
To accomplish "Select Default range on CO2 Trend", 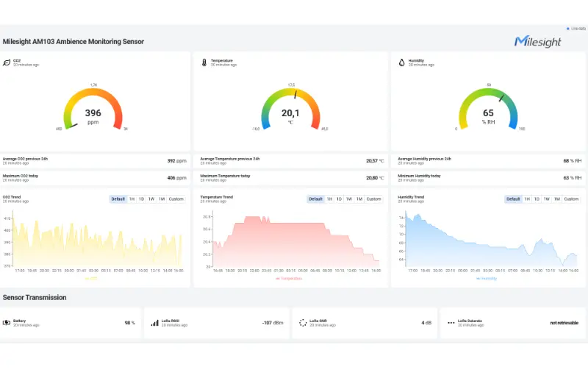I will click(x=118, y=199).
